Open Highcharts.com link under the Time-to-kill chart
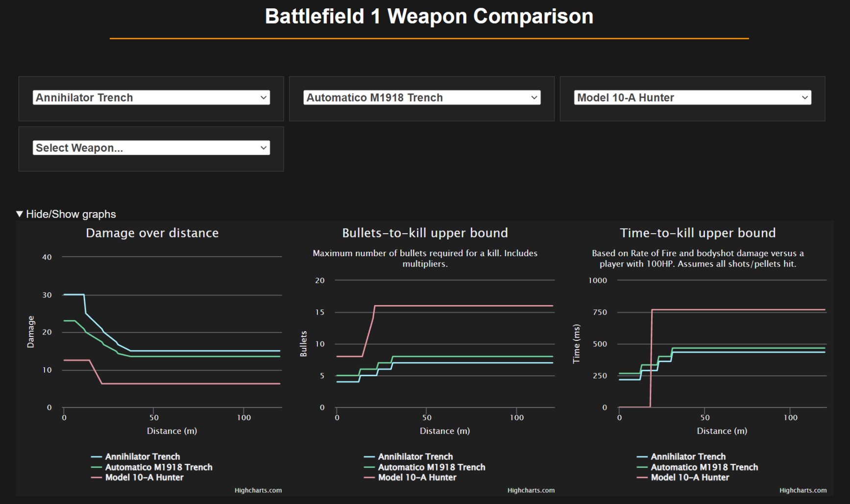Image resolution: width=850 pixels, height=504 pixels. pyautogui.click(x=803, y=490)
